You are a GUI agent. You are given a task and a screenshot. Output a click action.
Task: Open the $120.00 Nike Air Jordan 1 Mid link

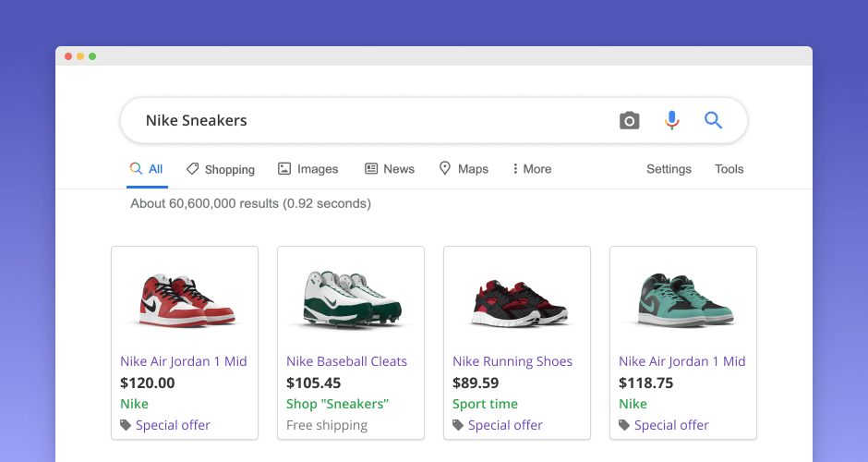tap(183, 361)
